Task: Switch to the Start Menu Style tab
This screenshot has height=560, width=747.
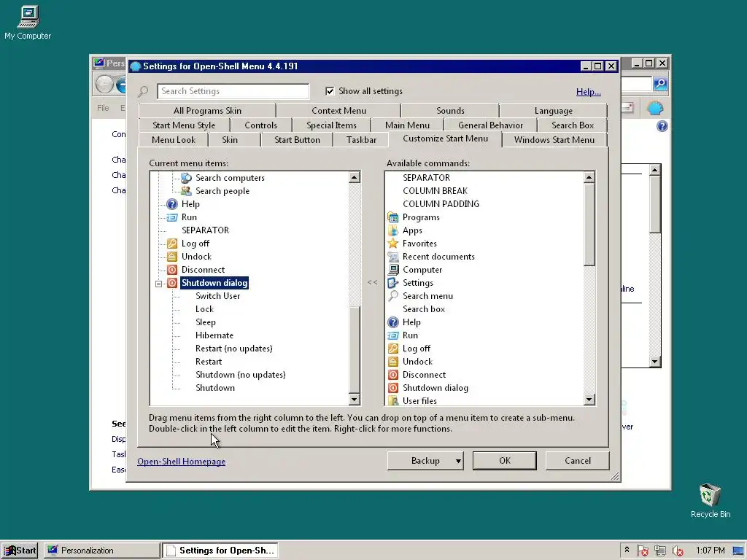Action: pos(184,125)
